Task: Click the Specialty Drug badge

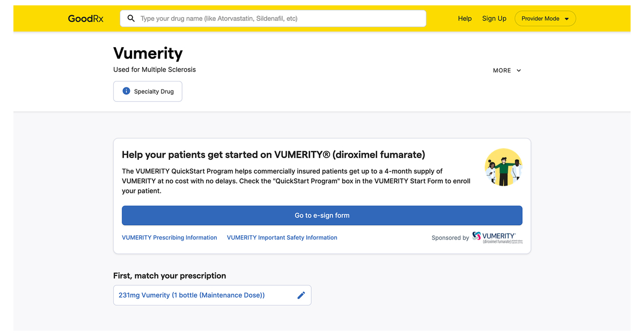Action: pos(148,91)
